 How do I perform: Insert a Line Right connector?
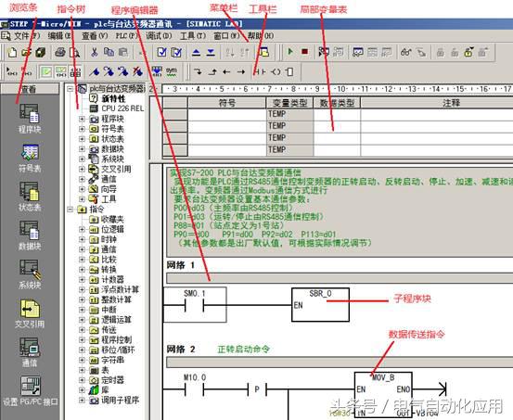tap(241, 71)
